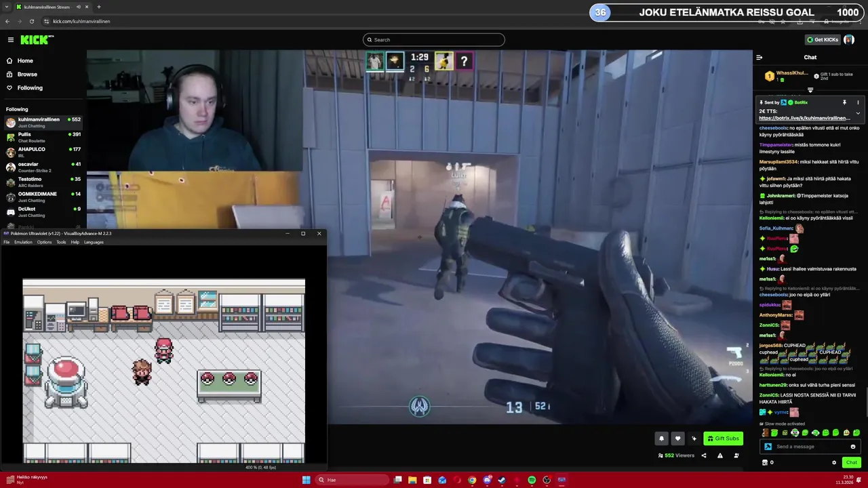Select followed channel OGMIKEDIMANE
Image resolution: width=868 pixels, height=488 pixels.
(x=43, y=197)
